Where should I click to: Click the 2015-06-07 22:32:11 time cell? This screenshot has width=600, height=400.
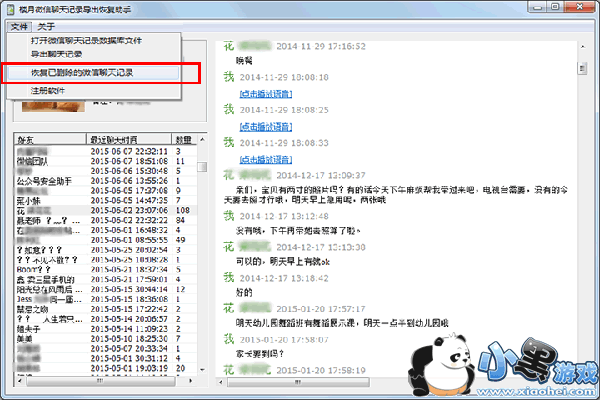129,152
